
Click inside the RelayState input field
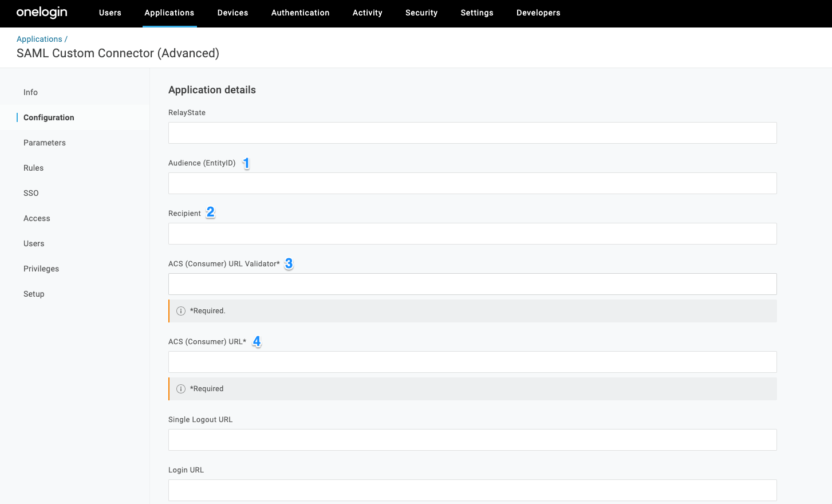[472, 132]
